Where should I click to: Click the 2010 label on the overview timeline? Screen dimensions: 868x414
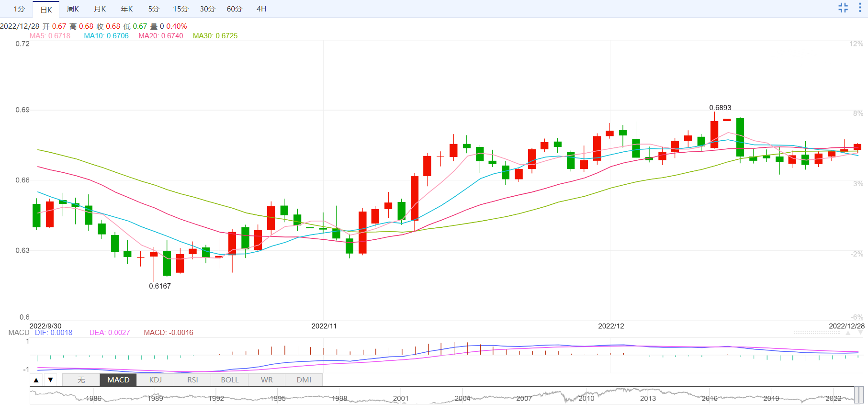coord(586,398)
